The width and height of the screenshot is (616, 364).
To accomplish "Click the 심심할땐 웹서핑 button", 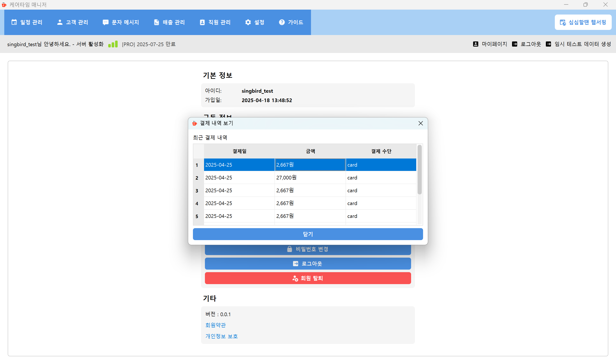I will (583, 22).
